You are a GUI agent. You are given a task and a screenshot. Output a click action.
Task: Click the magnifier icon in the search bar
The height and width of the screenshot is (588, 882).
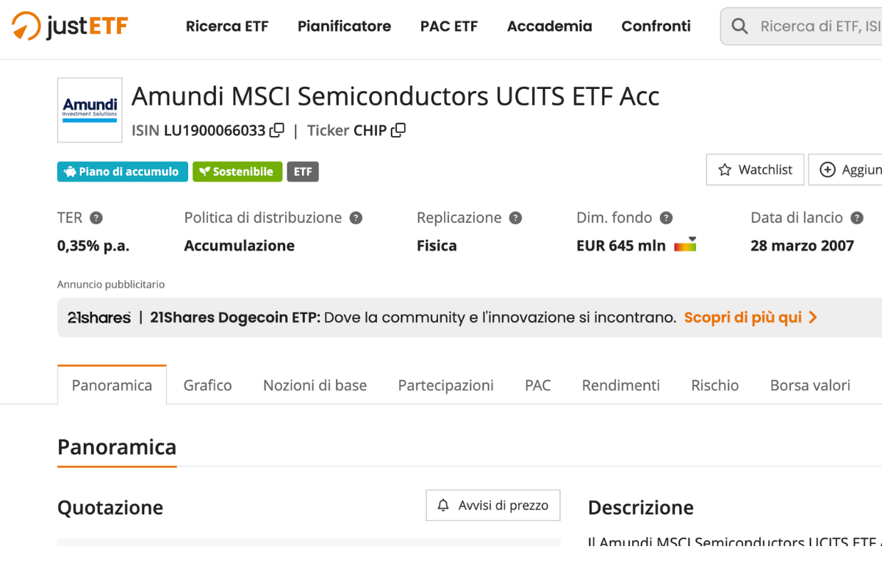tap(739, 26)
